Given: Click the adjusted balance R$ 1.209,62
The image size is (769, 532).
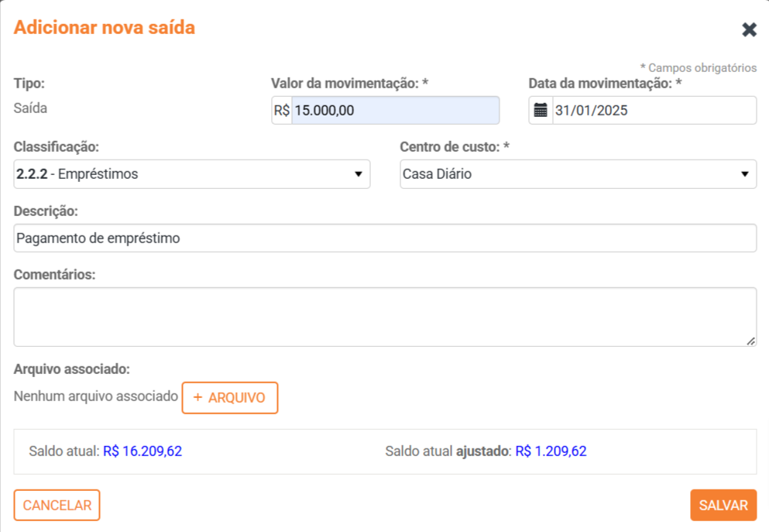Looking at the screenshot, I should point(551,451).
